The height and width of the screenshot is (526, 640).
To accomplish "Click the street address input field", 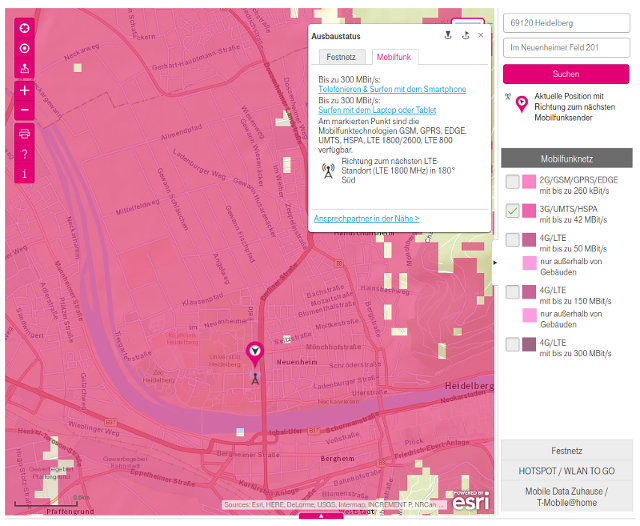I will [x=565, y=47].
